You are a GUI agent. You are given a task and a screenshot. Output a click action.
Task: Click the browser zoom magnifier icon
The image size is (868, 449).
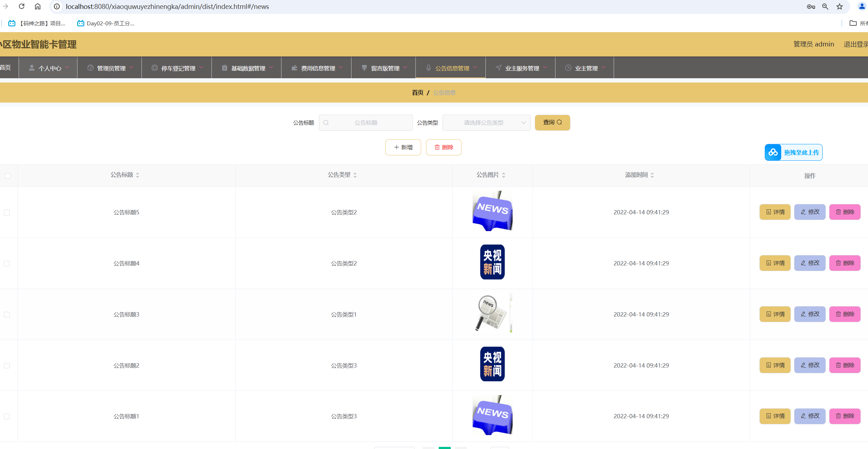pos(825,6)
